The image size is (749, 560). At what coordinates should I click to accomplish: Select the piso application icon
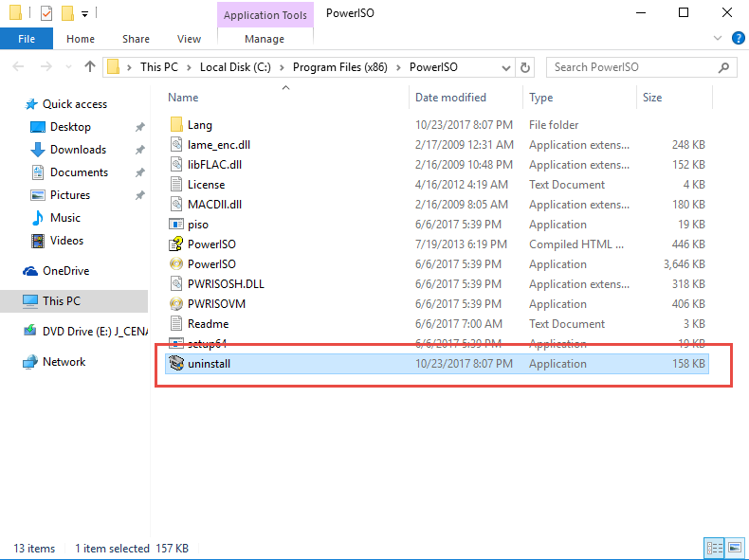[x=176, y=225]
